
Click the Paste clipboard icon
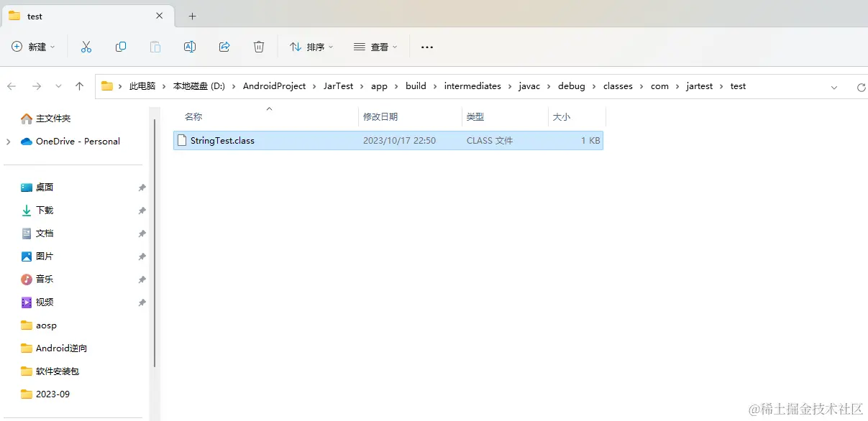click(155, 47)
